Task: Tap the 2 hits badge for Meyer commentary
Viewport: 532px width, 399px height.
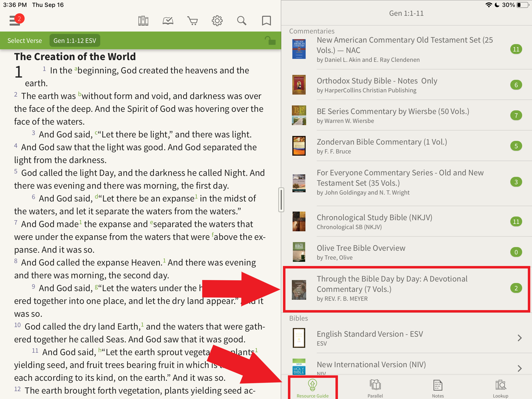Action: tap(516, 288)
